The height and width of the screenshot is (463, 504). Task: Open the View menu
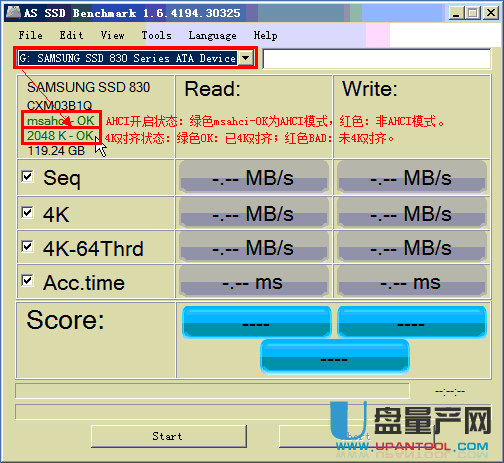coord(112,35)
